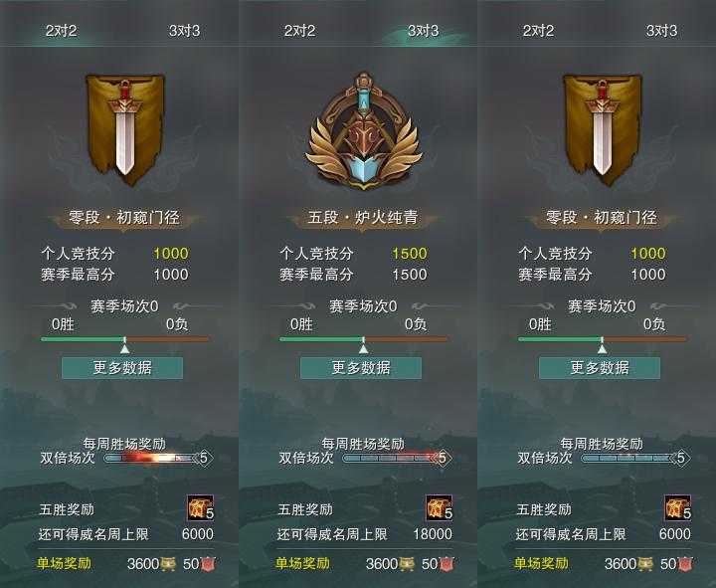This screenshot has width=716, height=588.
Task: Switch to 2对2 tab in left panel
Action: tap(62, 31)
